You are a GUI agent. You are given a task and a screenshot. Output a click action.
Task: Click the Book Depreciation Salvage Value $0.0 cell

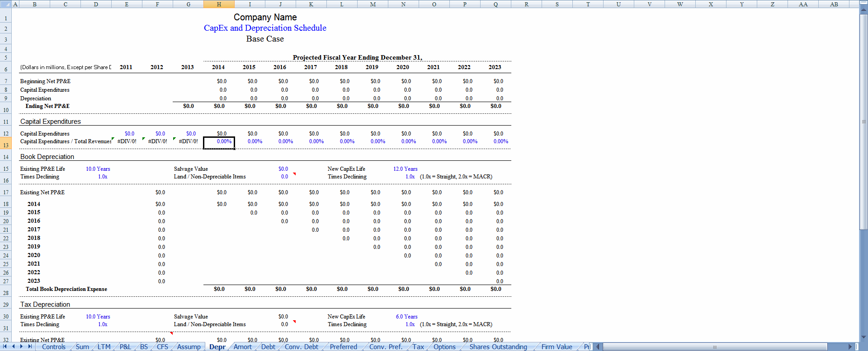283,169
